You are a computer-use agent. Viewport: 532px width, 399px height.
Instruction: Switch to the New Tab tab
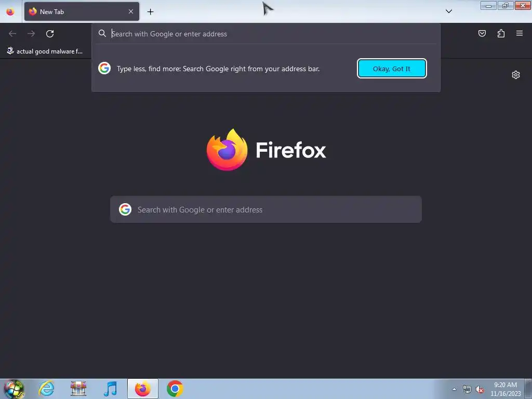[x=82, y=11]
